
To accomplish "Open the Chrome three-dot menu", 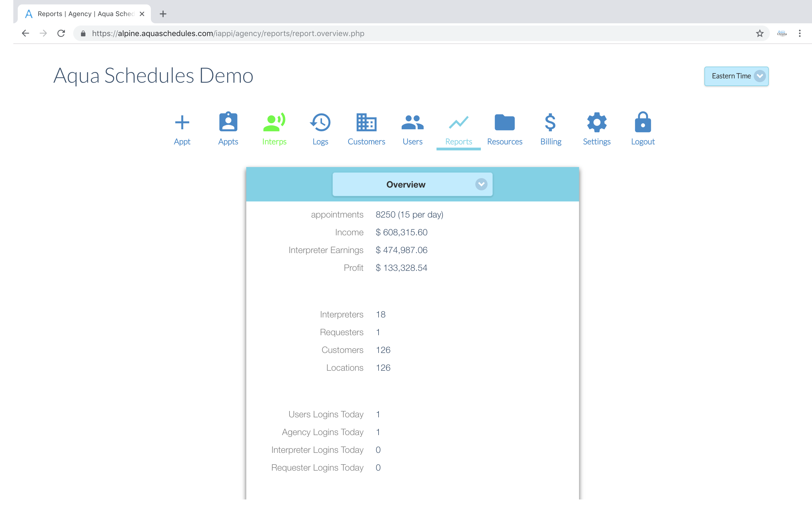I will (800, 33).
